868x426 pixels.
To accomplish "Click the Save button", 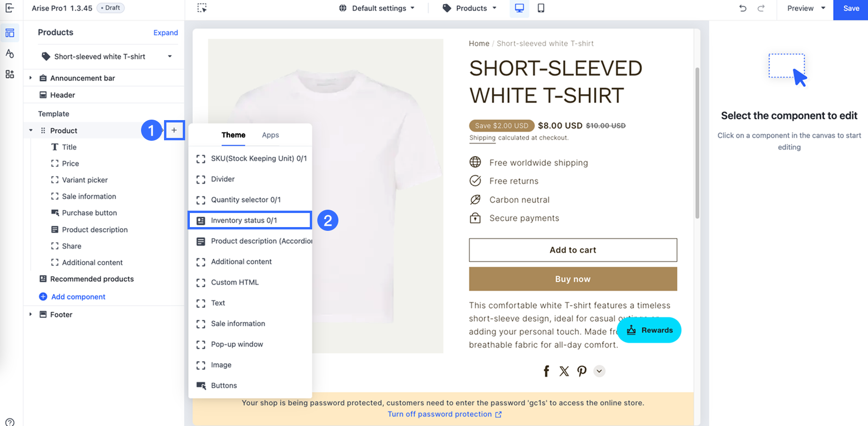I will tap(851, 8).
